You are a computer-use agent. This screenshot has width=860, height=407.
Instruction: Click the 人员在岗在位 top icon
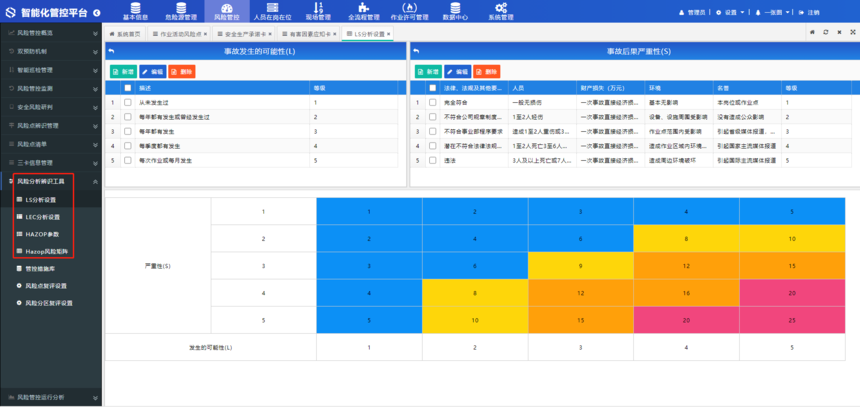click(x=272, y=11)
